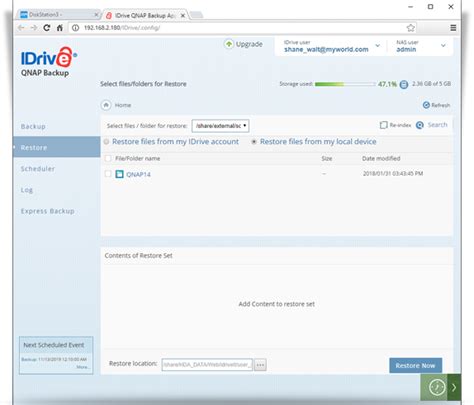Open the QNAP14 folder link
This screenshot has height=405, width=474.
138,174
